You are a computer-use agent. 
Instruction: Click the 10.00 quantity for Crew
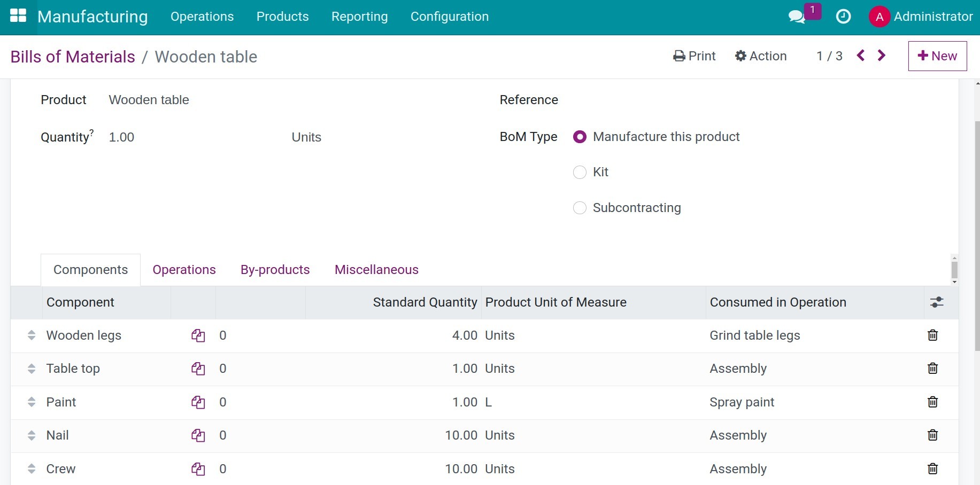[461, 469]
